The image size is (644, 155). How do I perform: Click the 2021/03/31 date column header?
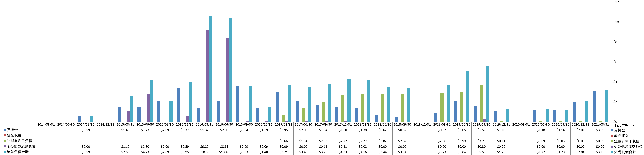600,125
